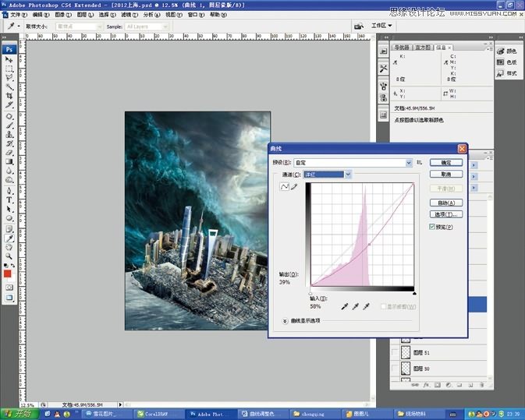Select the Slice tool
Viewport: 525px width, 420px height.
pyautogui.click(x=9, y=105)
